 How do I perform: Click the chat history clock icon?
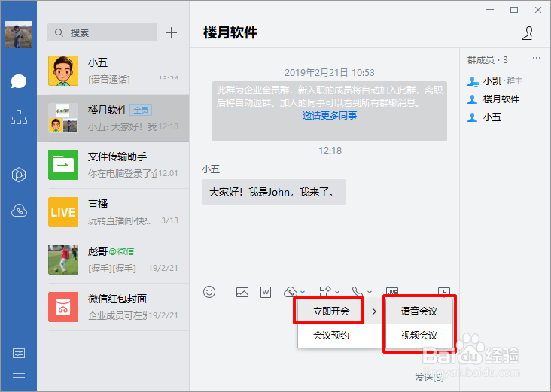point(444,291)
